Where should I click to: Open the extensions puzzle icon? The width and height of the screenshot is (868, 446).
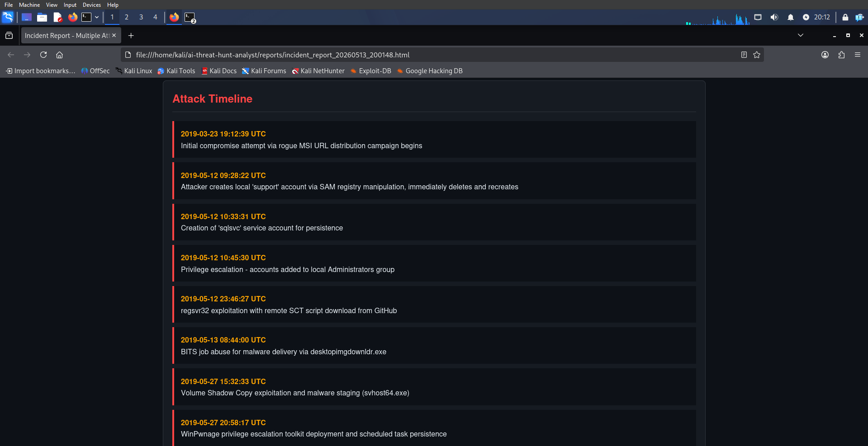click(841, 55)
